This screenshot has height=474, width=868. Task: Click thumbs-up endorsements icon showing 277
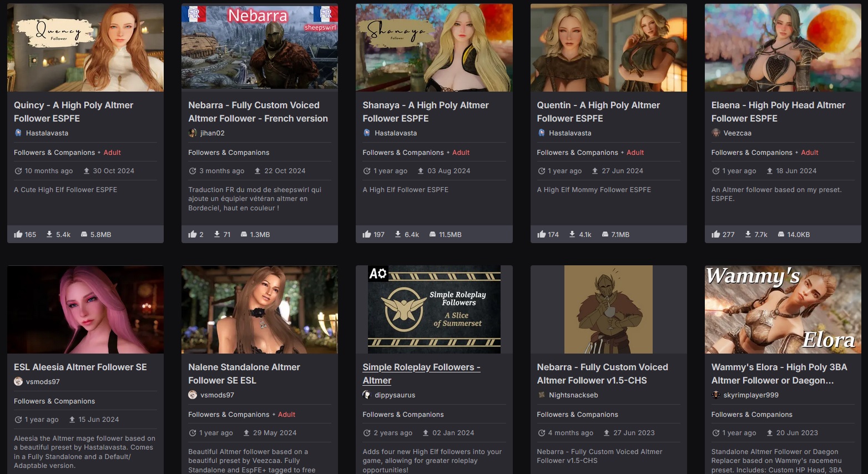[716, 234]
